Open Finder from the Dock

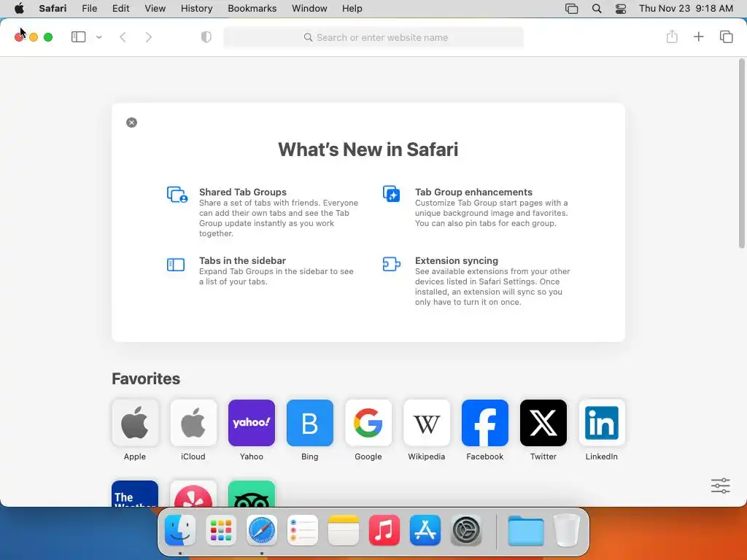[180, 530]
